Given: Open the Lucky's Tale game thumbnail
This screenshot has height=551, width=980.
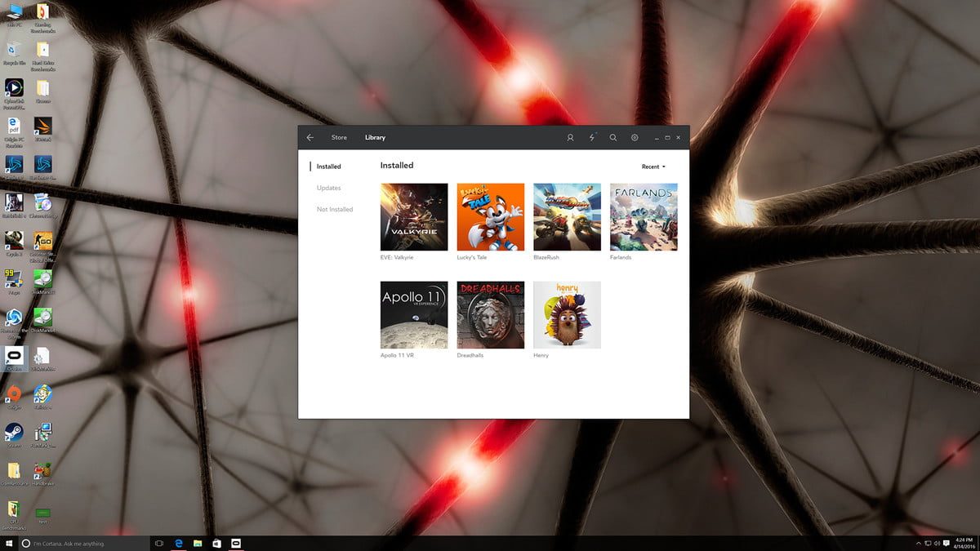Looking at the screenshot, I should (x=491, y=216).
